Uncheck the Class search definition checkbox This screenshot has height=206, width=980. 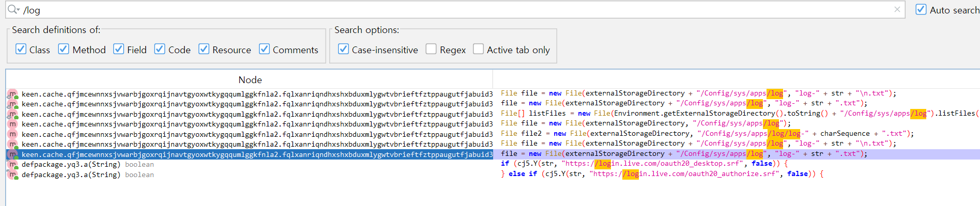click(21, 49)
